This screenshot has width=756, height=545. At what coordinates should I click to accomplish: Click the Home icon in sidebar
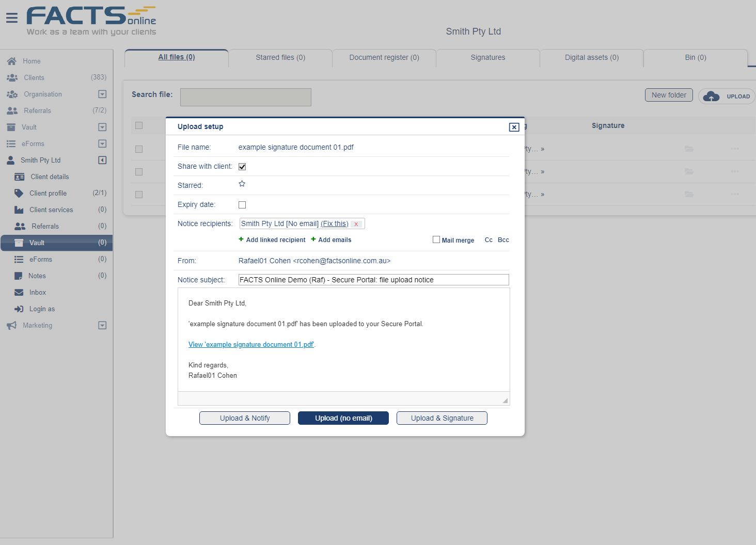coord(11,61)
